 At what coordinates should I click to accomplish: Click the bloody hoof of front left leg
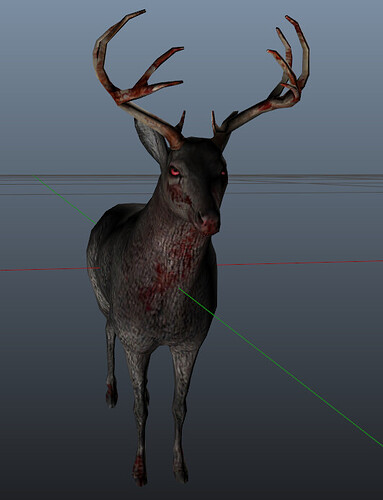(x=140, y=473)
